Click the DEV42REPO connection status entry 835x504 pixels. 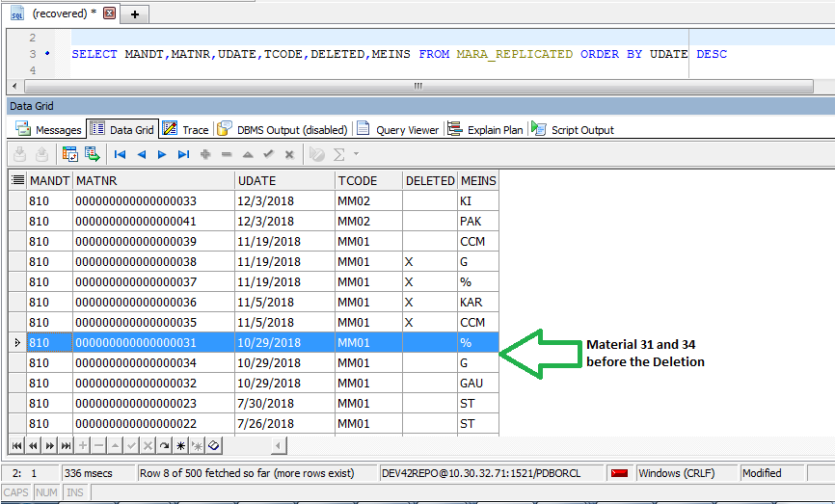click(491, 473)
